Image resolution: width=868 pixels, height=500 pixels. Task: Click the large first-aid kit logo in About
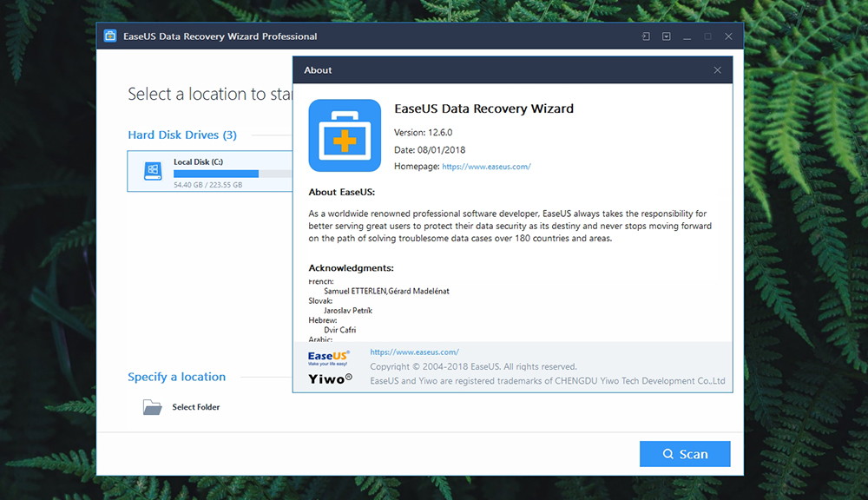pyautogui.click(x=345, y=135)
